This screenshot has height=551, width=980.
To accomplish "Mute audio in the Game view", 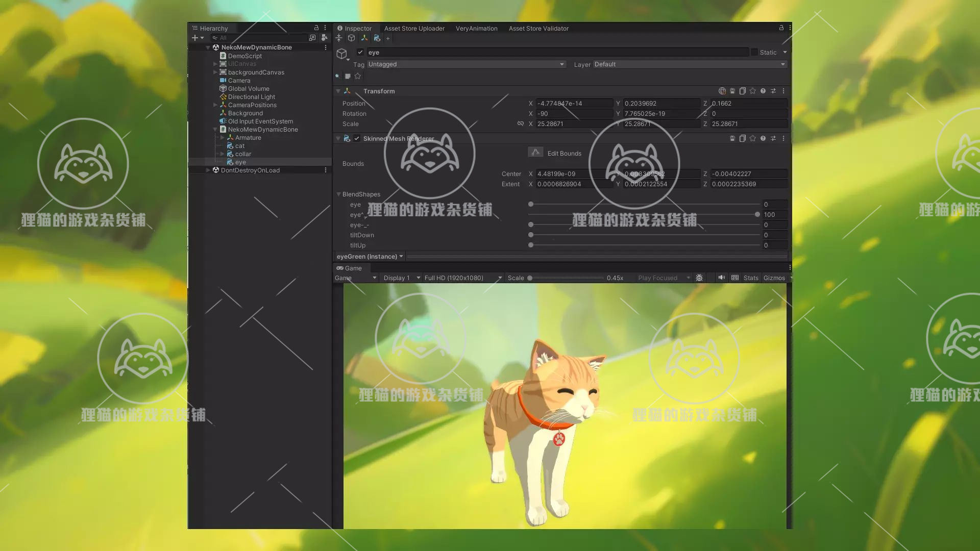I will (721, 278).
